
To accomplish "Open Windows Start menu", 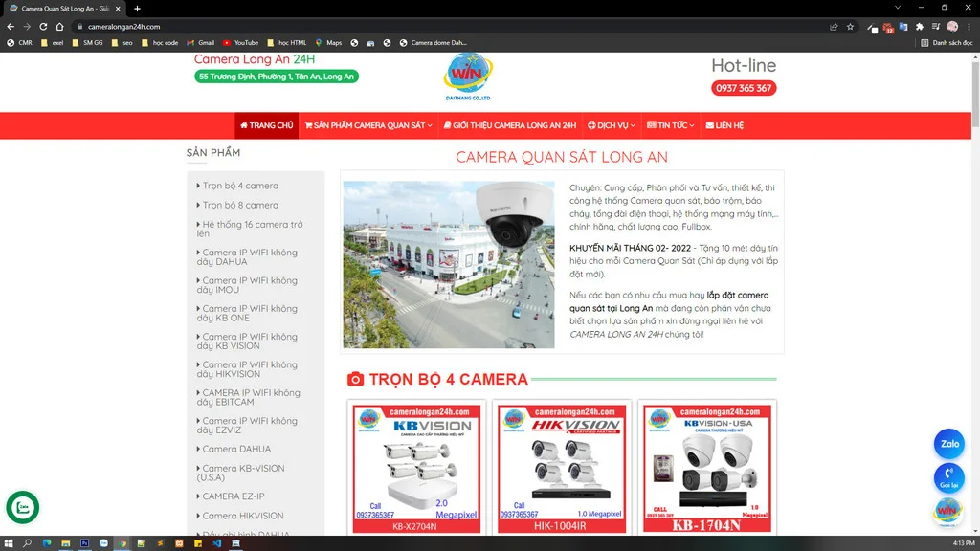I will 8,543.
